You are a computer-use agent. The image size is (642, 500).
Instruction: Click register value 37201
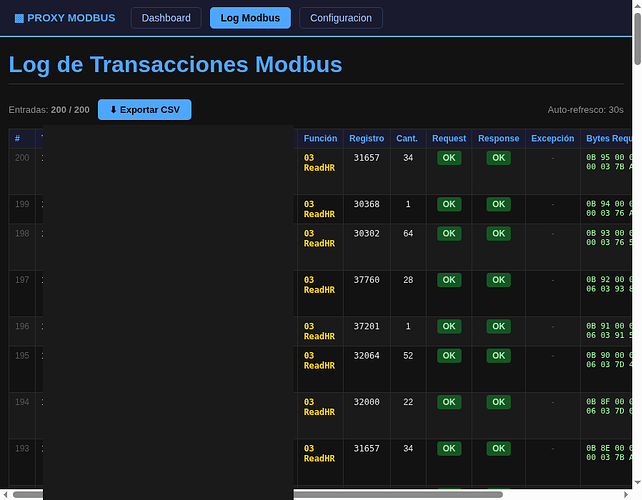click(x=366, y=326)
